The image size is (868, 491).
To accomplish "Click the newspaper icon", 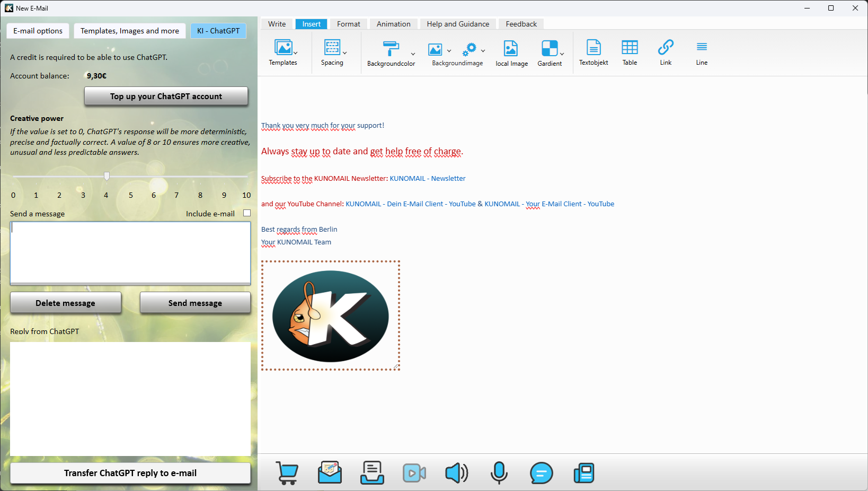I will pos(584,473).
